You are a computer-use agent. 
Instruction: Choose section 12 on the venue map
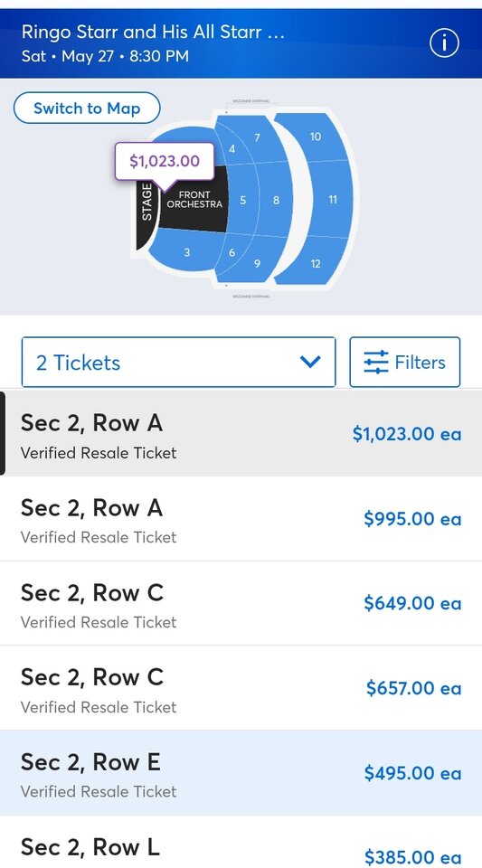pyautogui.click(x=316, y=263)
